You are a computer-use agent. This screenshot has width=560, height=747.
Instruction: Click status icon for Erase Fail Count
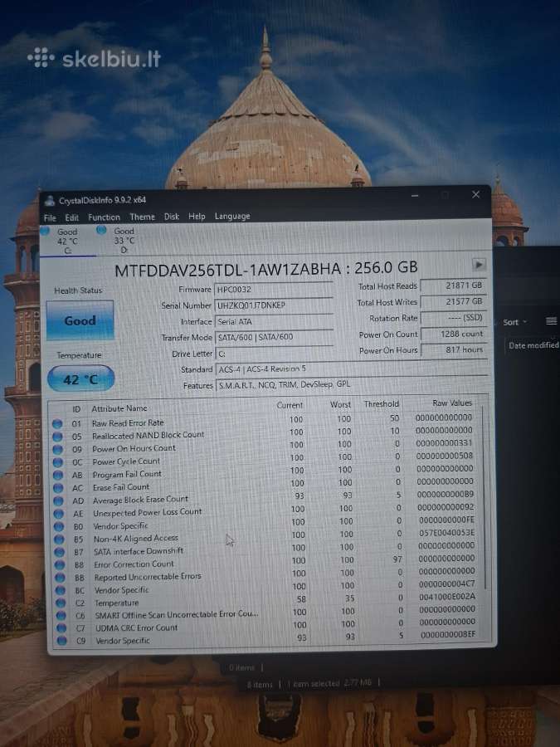coord(58,488)
